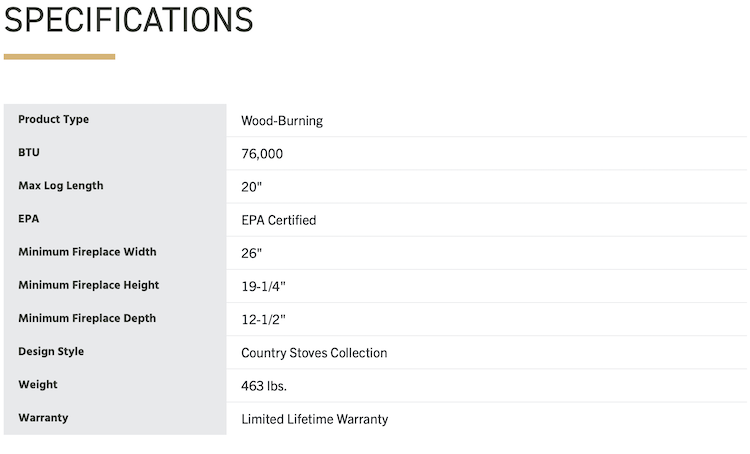Select the BTU row label
Screen dimensions: 750x454
click(x=29, y=153)
